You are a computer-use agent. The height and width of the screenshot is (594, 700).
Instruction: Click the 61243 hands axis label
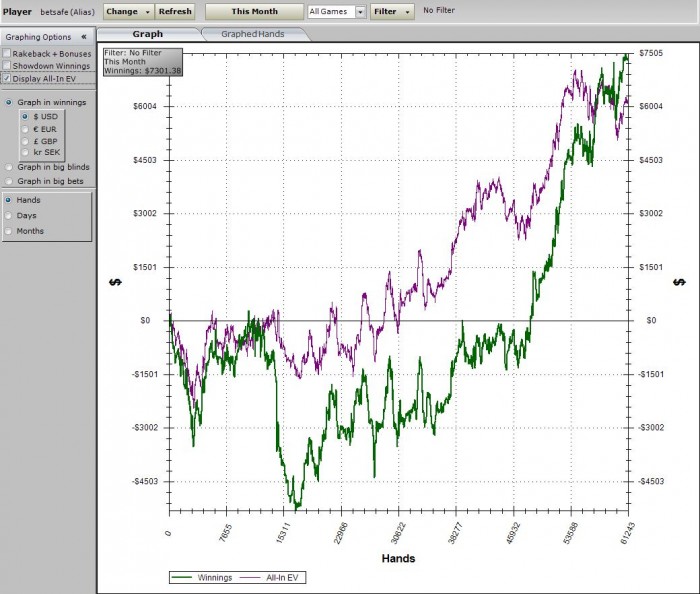click(x=627, y=533)
